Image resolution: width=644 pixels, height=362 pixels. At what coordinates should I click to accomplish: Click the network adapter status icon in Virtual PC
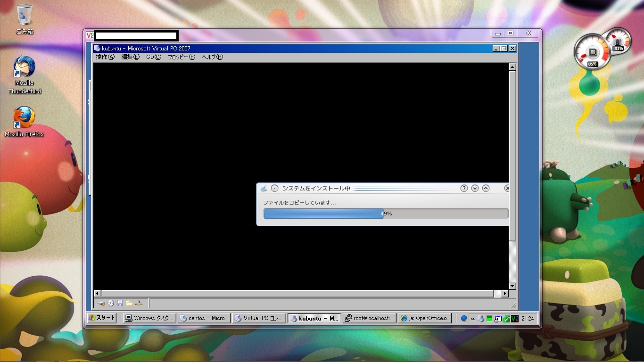pyautogui.click(x=139, y=303)
